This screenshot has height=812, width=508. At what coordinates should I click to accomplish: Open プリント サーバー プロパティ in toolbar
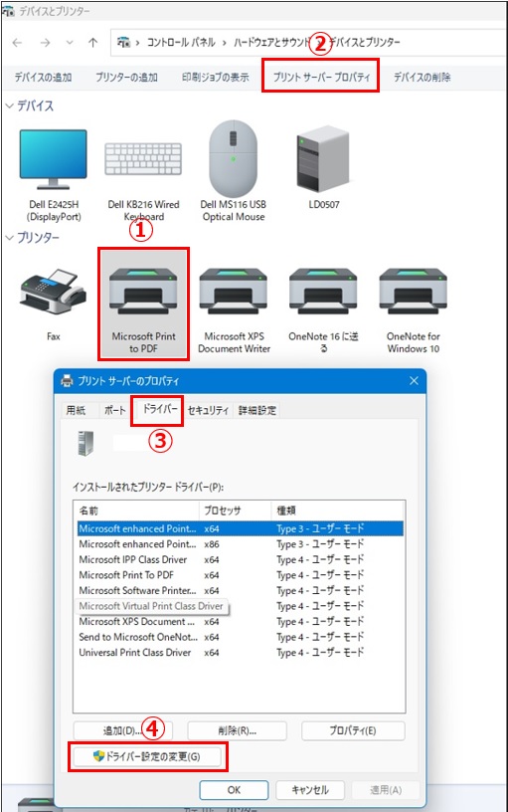point(321,78)
